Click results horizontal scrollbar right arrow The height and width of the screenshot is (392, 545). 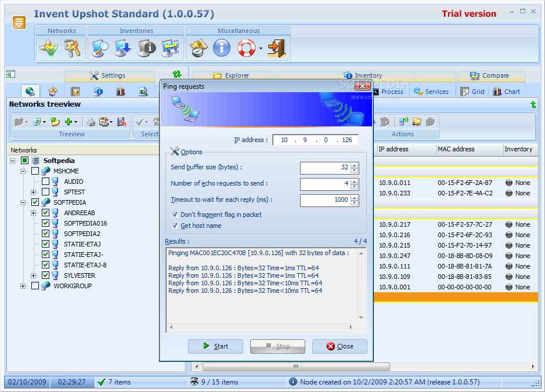[x=351, y=327]
